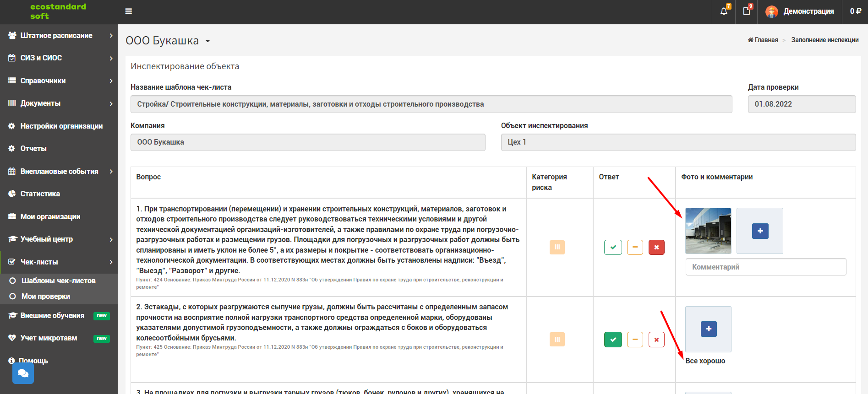Open the chat support bubble
Viewport: 868px width, 394px height.
[23, 373]
